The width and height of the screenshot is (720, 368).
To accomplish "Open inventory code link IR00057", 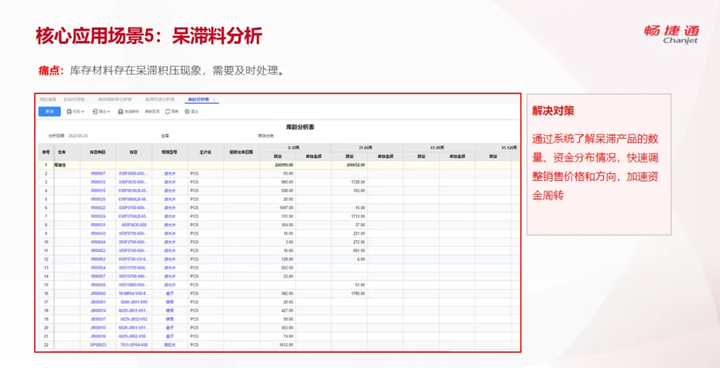I will (x=98, y=277).
